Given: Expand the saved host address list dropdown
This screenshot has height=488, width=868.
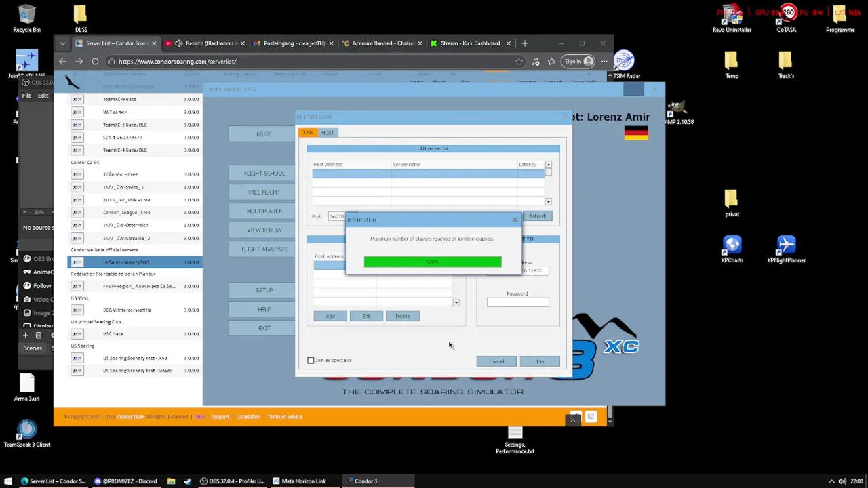Looking at the screenshot, I should pyautogui.click(x=456, y=302).
